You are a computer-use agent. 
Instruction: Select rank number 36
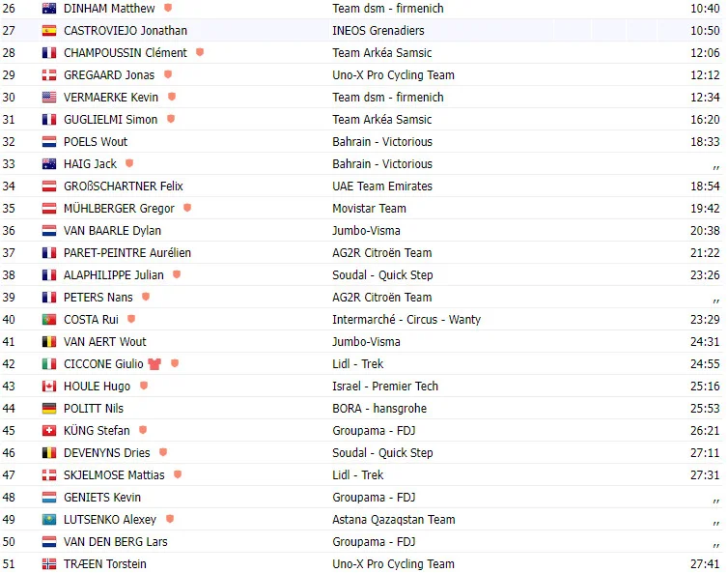click(9, 231)
